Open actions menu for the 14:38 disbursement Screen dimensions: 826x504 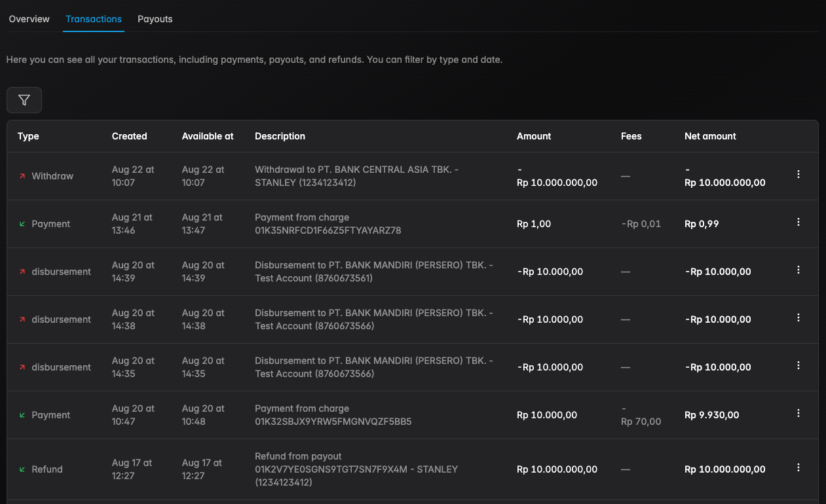coord(798,317)
